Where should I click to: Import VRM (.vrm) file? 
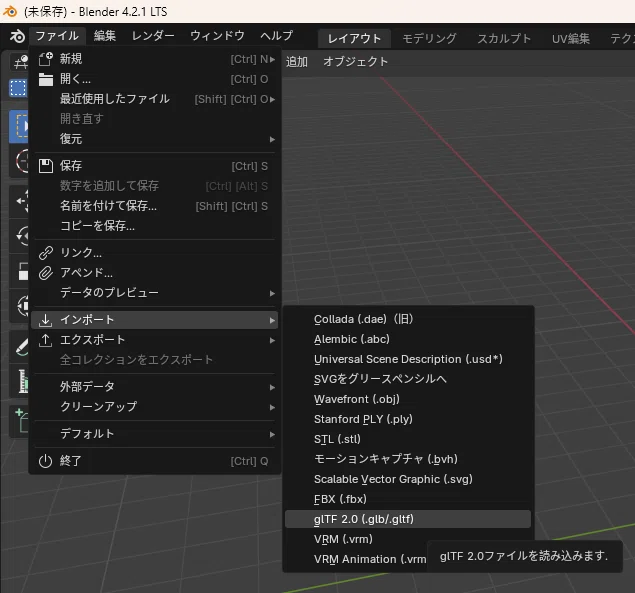(408, 539)
